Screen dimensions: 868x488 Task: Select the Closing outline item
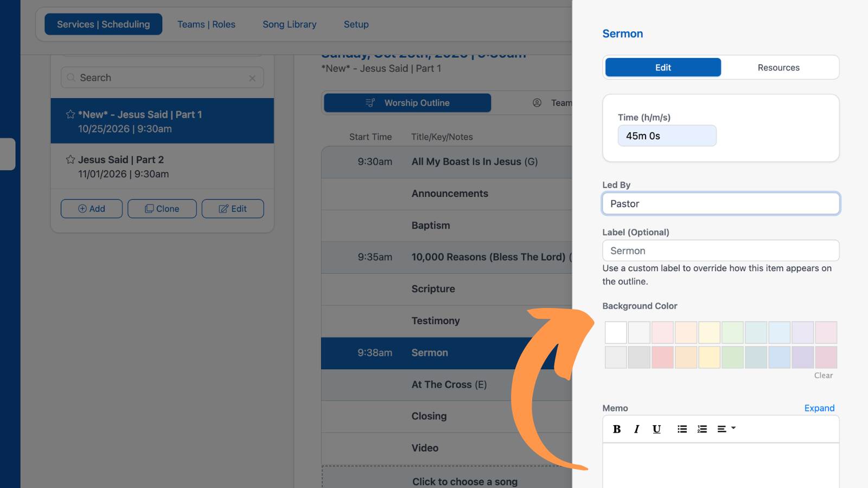[x=446, y=416]
